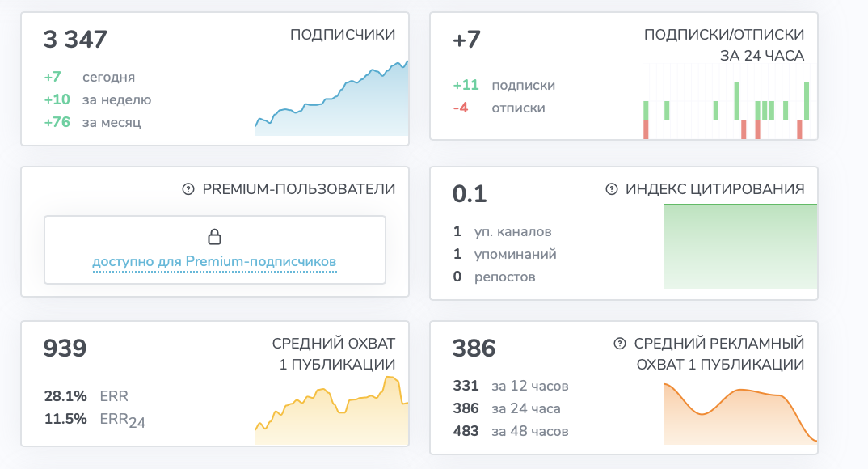The width and height of the screenshot is (868, 469).
Task: Click the help icon beside ИНДЕКС ЦИТИРОВАНИЯ
Action: pyautogui.click(x=612, y=189)
